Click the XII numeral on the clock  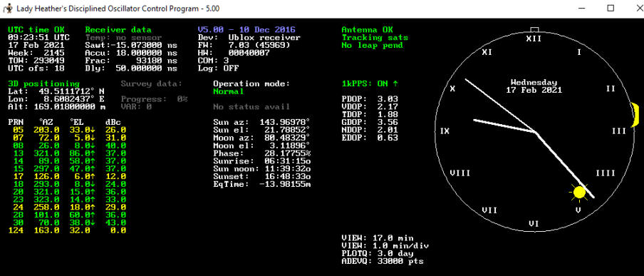point(534,39)
